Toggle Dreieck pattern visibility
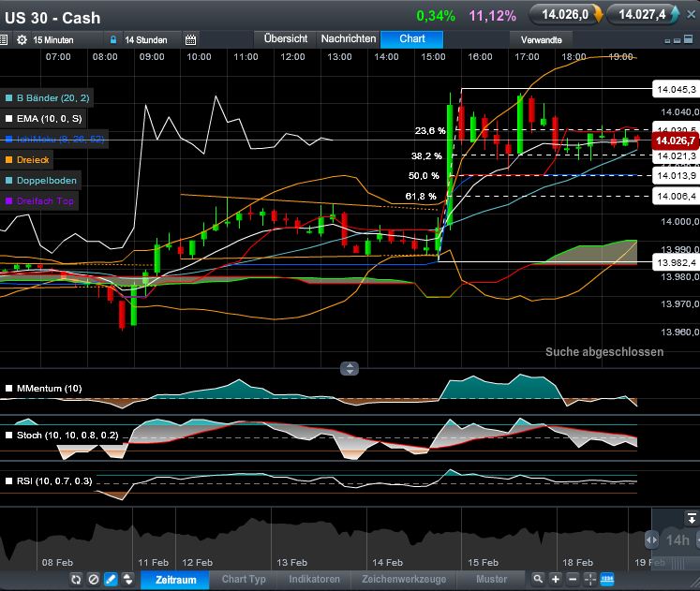Image resolution: width=700 pixels, height=591 pixels. [26, 159]
